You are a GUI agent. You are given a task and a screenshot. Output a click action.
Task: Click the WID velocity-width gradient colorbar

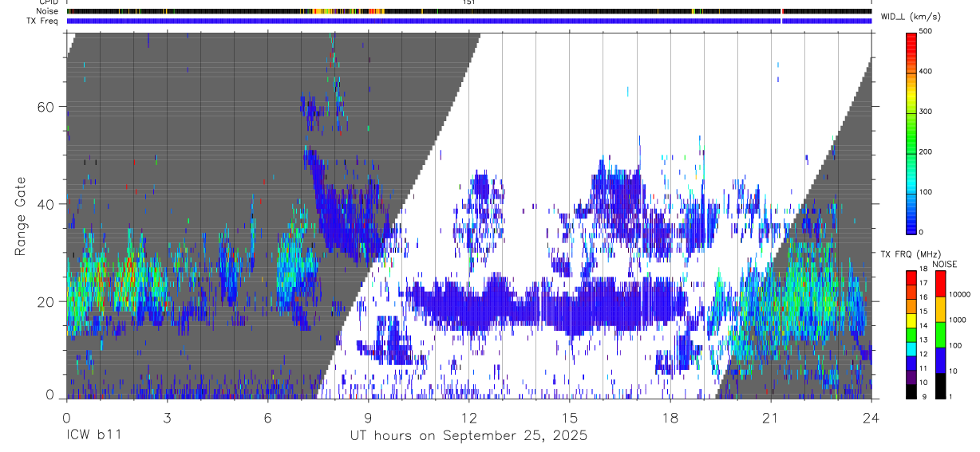coord(911,132)
